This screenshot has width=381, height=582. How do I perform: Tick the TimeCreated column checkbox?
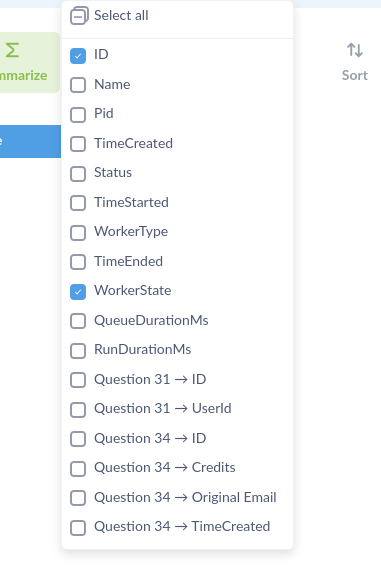(78, 144)
